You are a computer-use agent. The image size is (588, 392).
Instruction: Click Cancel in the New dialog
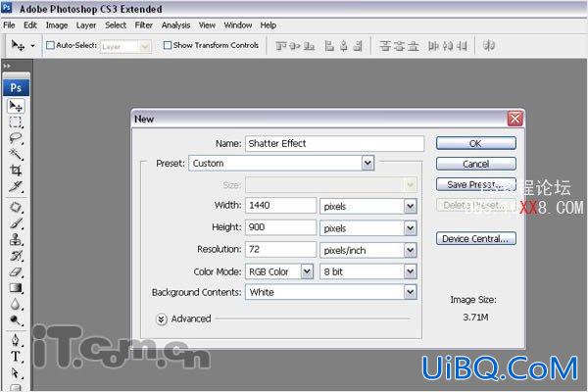tap(476, 164)
